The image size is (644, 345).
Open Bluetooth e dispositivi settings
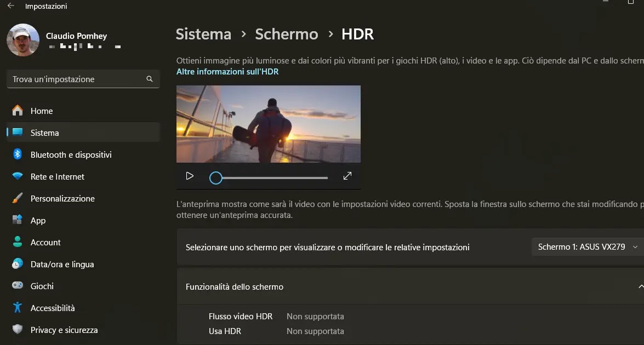pos(71,155)
